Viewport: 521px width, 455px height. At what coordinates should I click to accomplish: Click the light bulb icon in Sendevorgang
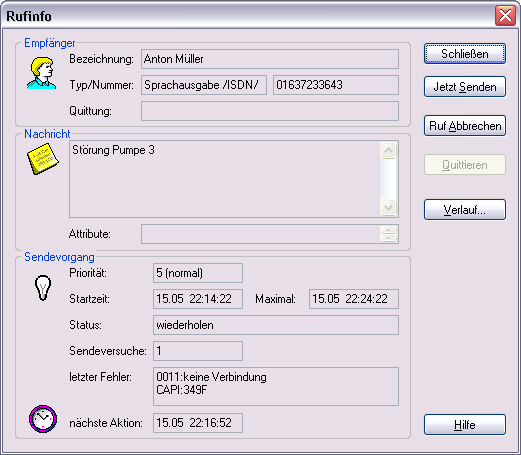[43, 288]
